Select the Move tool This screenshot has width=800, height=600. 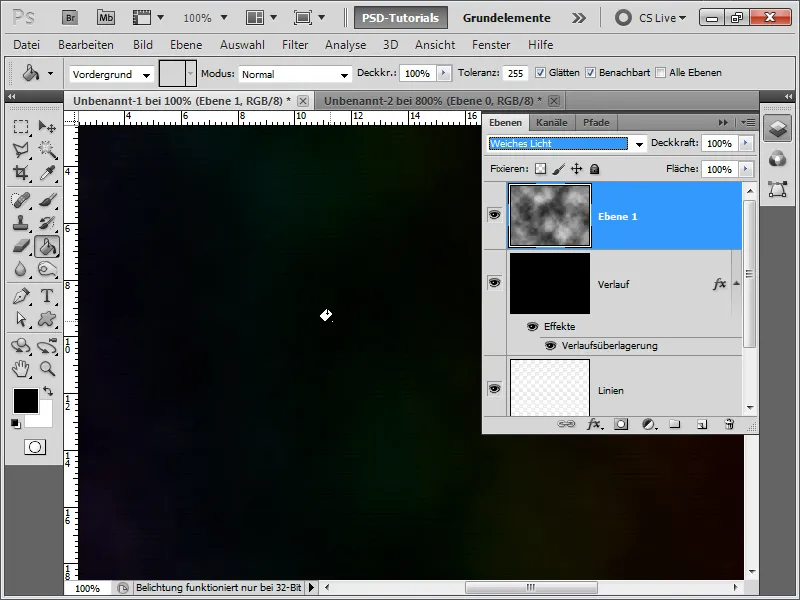pos(47,127)
